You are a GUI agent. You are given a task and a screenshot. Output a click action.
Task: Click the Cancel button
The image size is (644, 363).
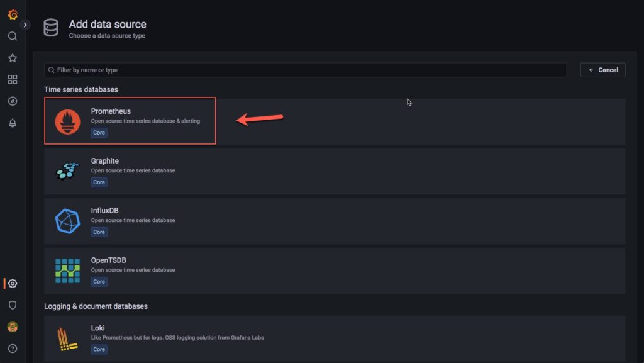602,70
